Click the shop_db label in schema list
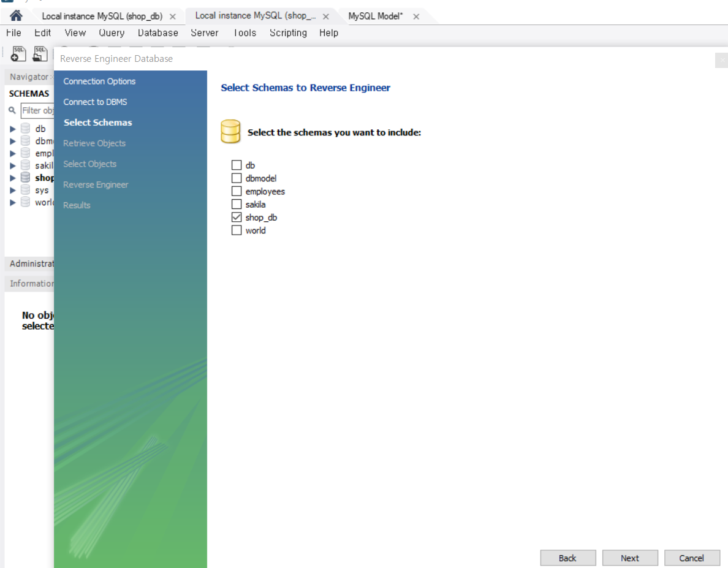Image resolution: width=728 pixels, height=568 pixels. 262,217
